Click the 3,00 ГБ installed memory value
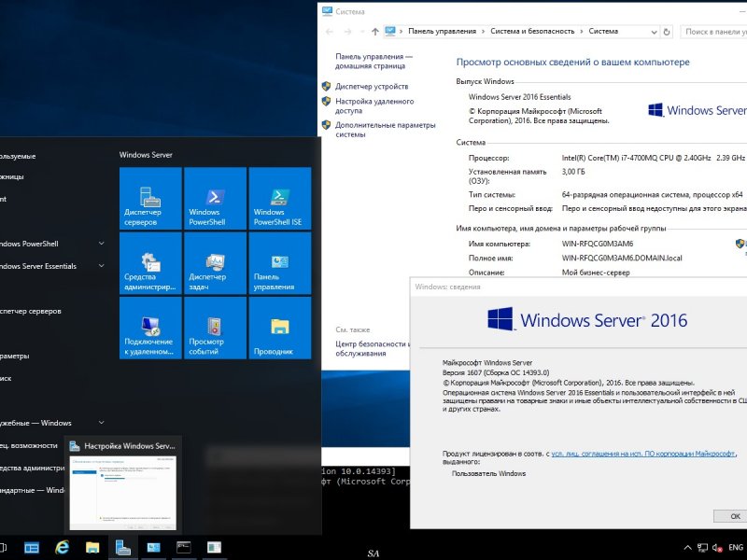Screen dimensions: 747x560 point(573,172)
